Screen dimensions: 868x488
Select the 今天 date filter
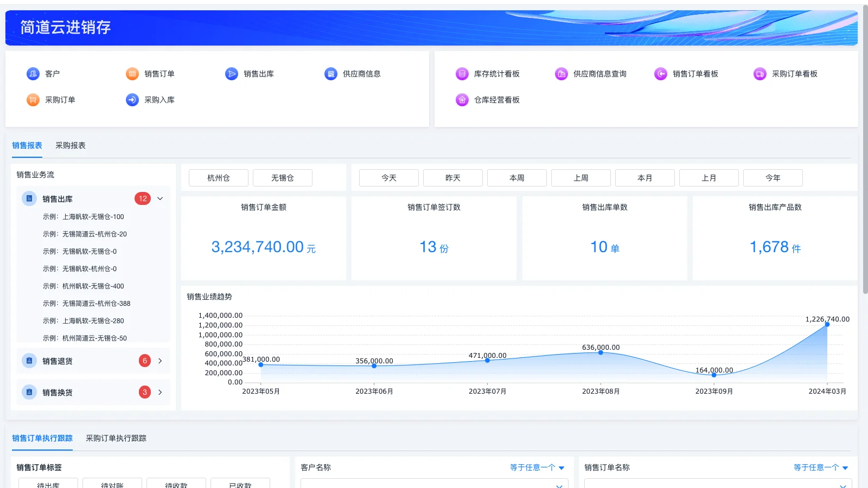pos(389,178)
